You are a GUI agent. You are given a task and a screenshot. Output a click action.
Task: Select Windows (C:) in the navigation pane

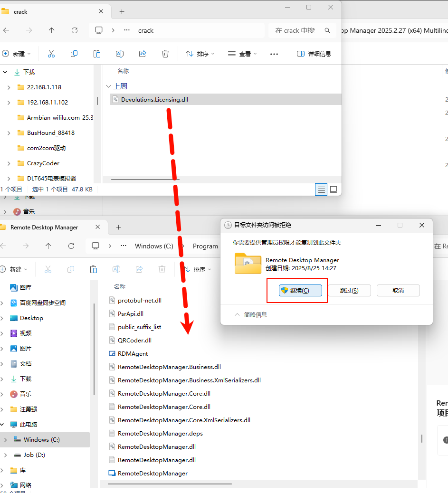[45, 439]
